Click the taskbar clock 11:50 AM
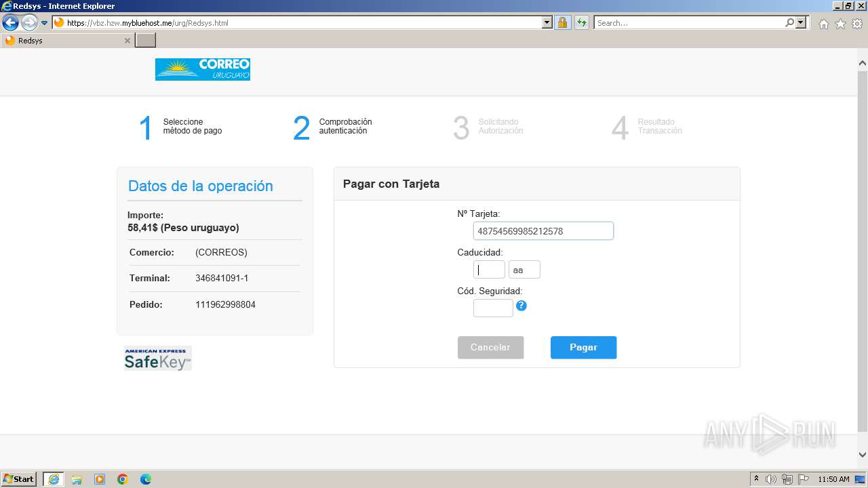 pyautogui.click(x=833, y=479)
